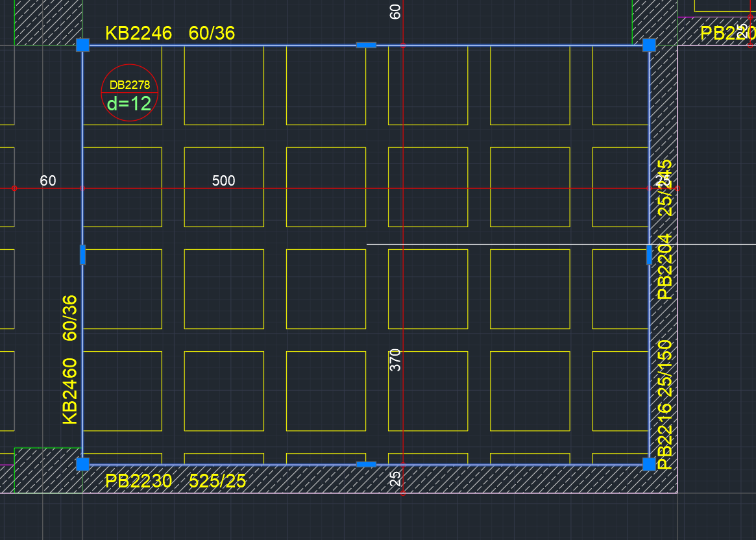Select the 500 horizontal dimension text

(223, 180)
